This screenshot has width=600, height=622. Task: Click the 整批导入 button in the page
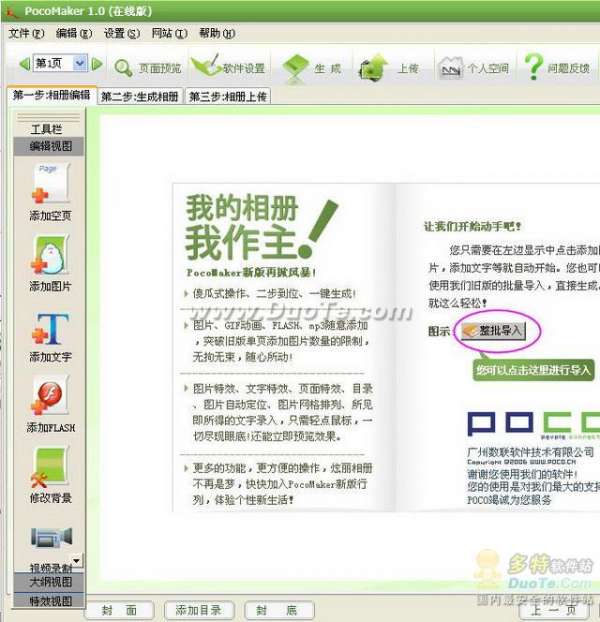click(x=494, y=330)
